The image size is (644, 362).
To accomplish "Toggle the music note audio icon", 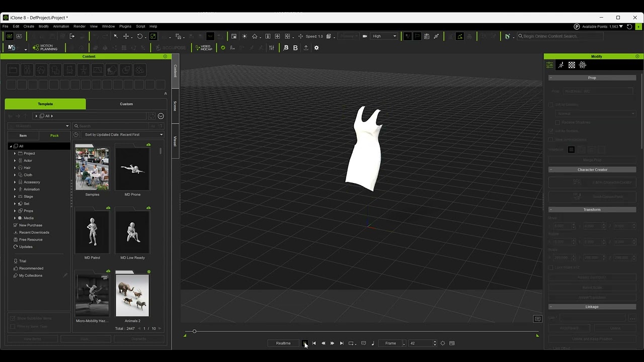I will 373,343.
